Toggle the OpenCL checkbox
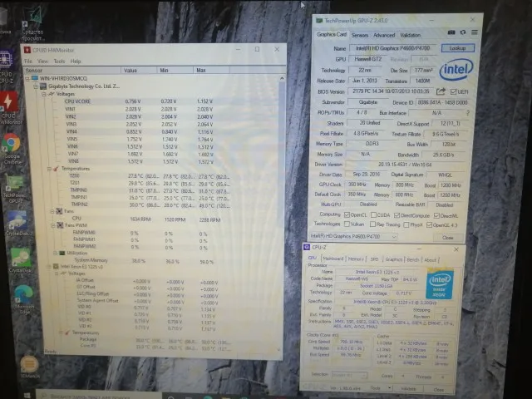Viewport: 532px width, 399px height. pyautogui.click(x=347, y=215)
